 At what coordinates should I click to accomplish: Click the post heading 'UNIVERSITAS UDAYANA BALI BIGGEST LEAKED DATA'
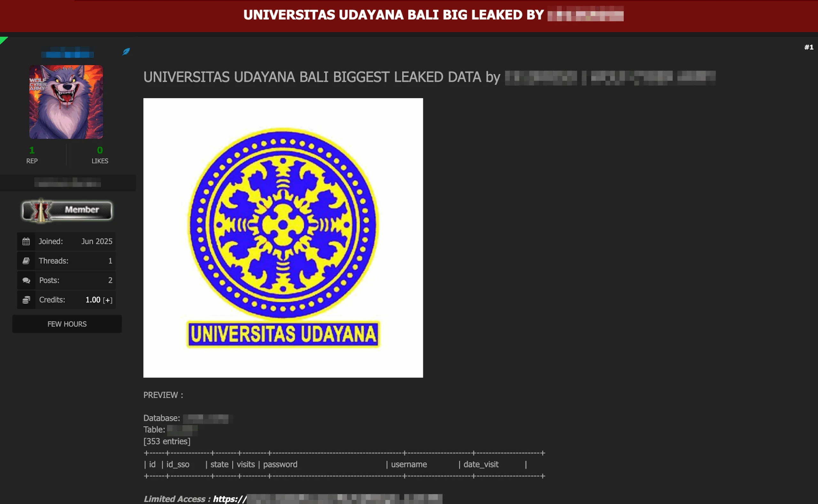(313, 77)
